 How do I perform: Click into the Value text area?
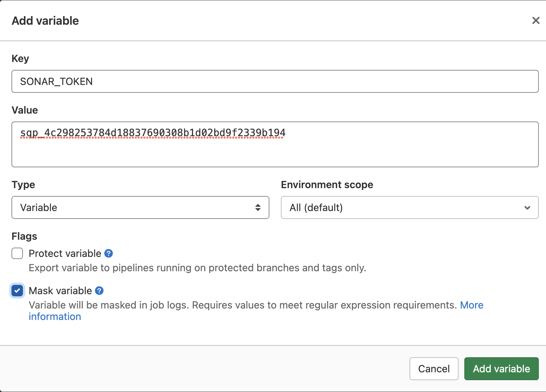[x=275, y=152]
